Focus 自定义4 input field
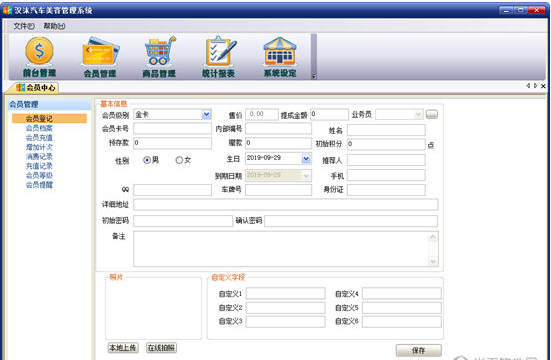 402,294
